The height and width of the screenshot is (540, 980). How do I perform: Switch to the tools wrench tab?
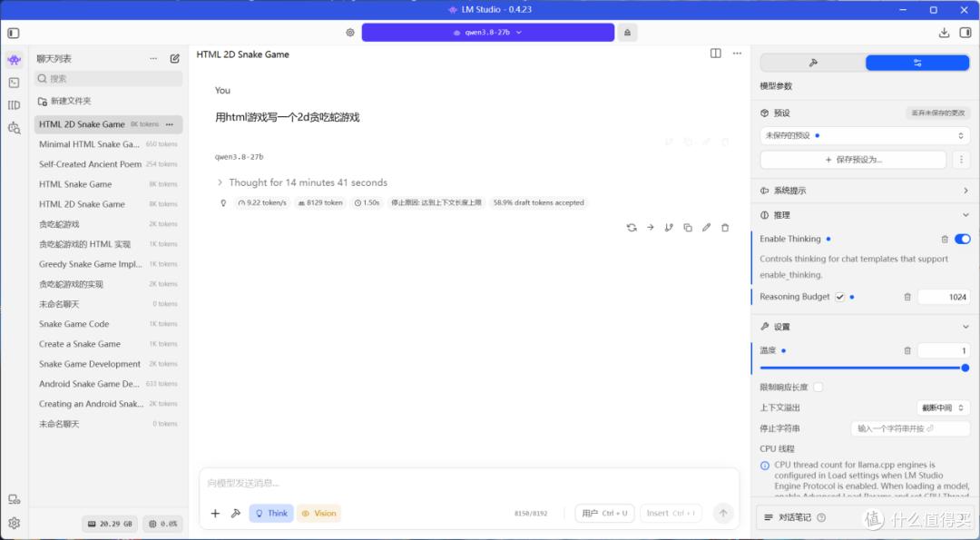tap(813, 63)
